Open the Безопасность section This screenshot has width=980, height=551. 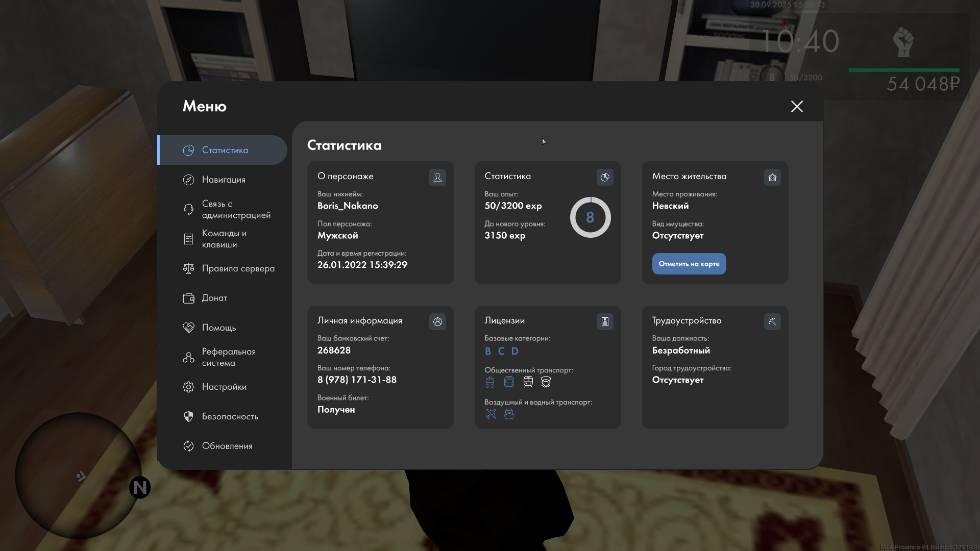point(230,416)
